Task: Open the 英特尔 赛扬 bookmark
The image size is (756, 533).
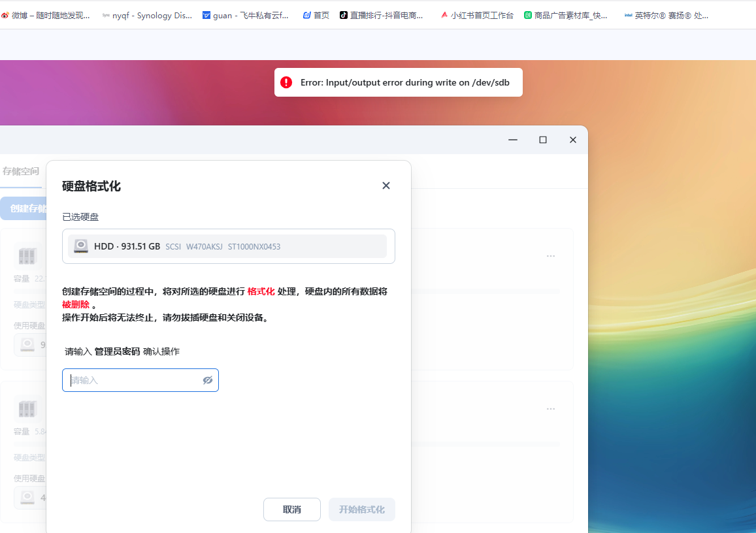Action: click(666, 16)
